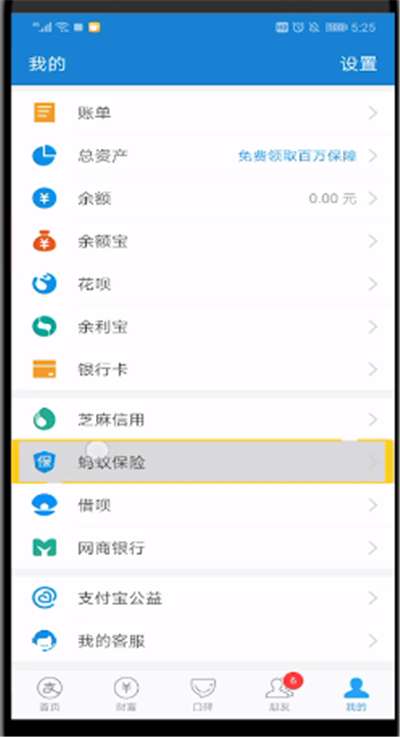Tap the 余额宝 money bag icon
This screenshot has height=737, width=400.
pyautogui.click(x=44, y=241)
